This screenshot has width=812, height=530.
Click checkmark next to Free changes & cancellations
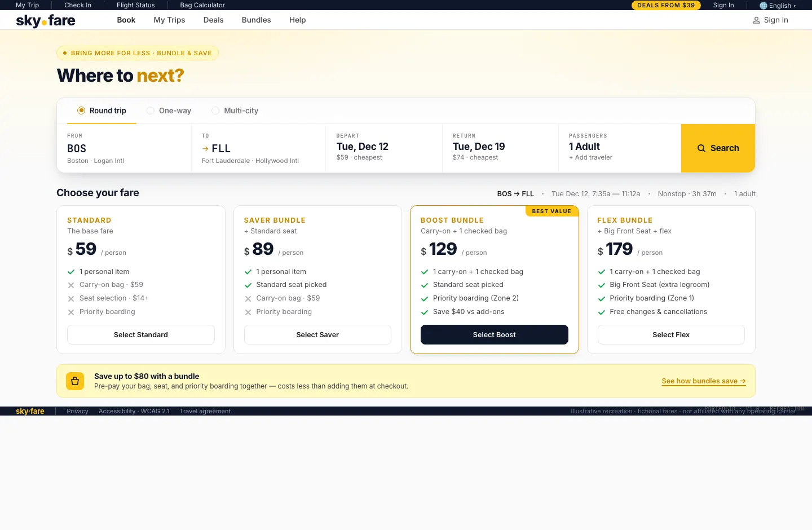pos(601,312)
